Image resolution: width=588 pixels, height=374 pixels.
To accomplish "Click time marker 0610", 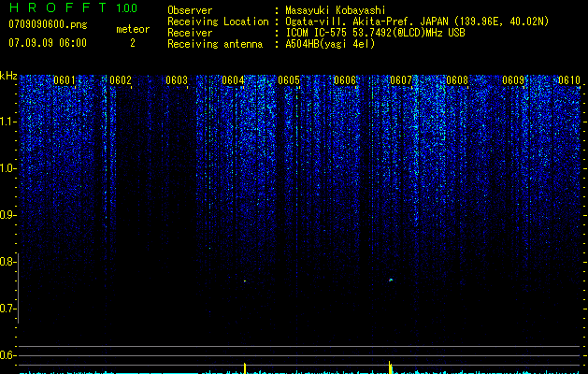I will point(569,80).
